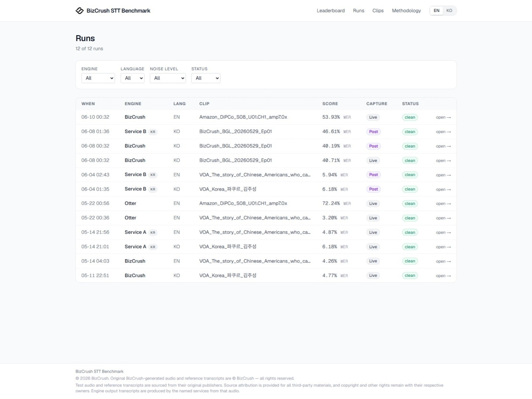Click the KR badge on 06-04 02:43 row
This screenshot has width=532, height=399.
[153, 175]
